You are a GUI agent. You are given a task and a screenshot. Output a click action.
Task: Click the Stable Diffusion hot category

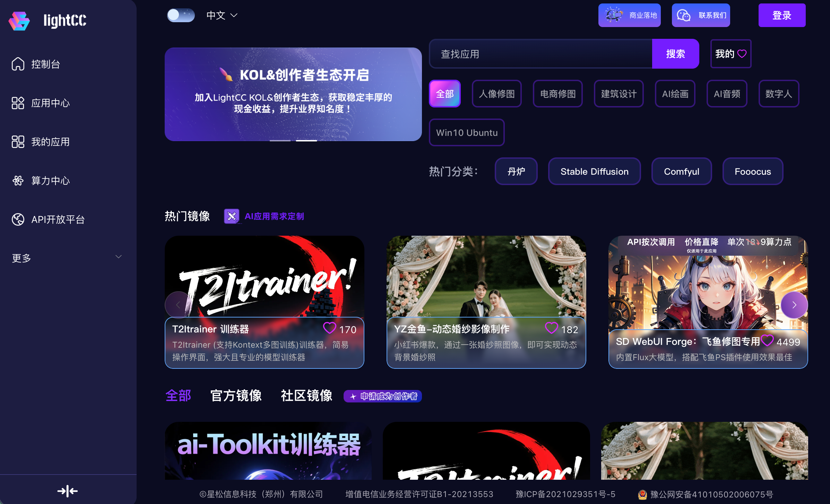point(594,171)
